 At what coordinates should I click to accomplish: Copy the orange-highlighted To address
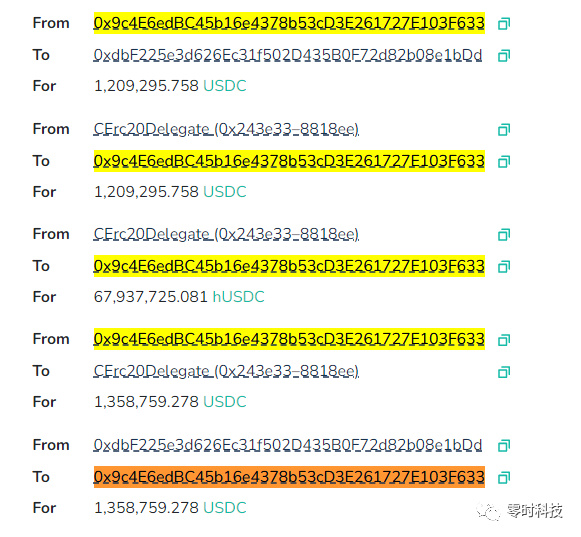(x=504, y=477)
